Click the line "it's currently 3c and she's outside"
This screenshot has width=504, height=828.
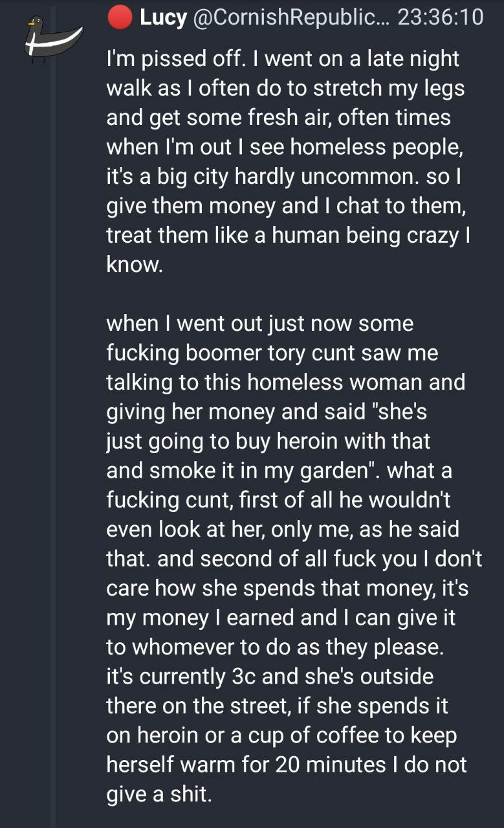270,676
